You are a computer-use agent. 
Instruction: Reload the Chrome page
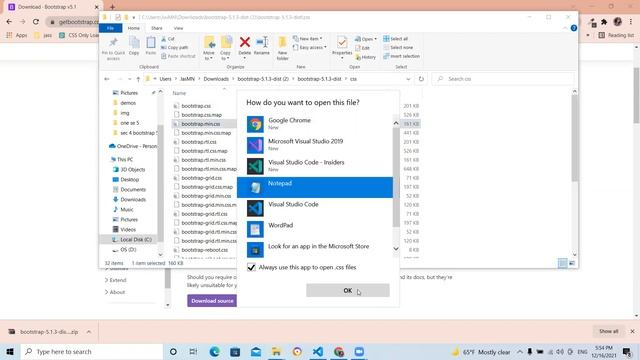coord(36,22)
